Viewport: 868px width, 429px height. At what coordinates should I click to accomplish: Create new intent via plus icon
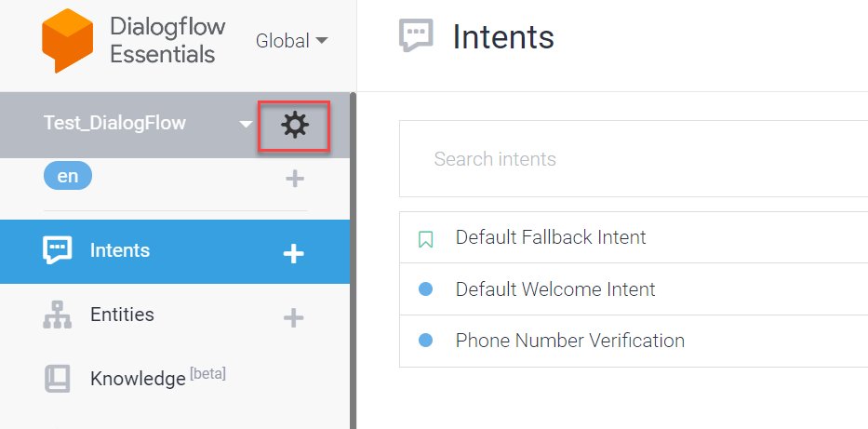point(294,252)
